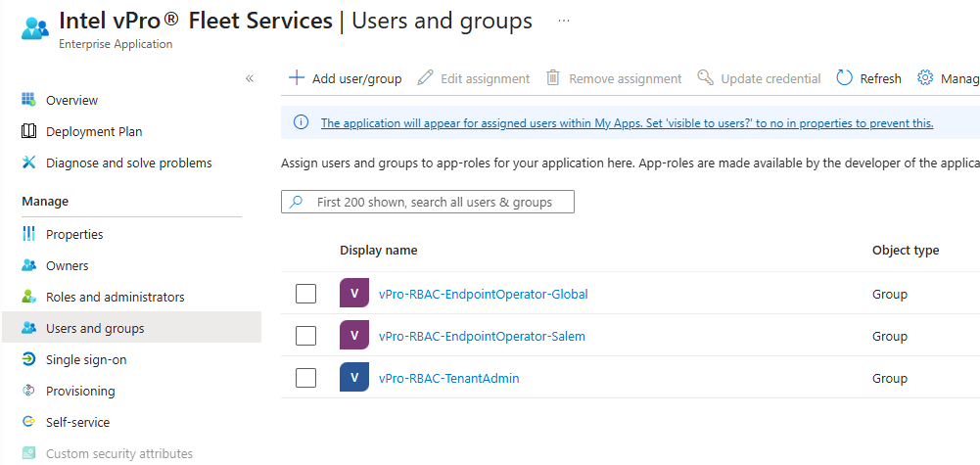Open the vPro-RBAC-EndpointOperator-Salem group link

[x=482, y=336]
